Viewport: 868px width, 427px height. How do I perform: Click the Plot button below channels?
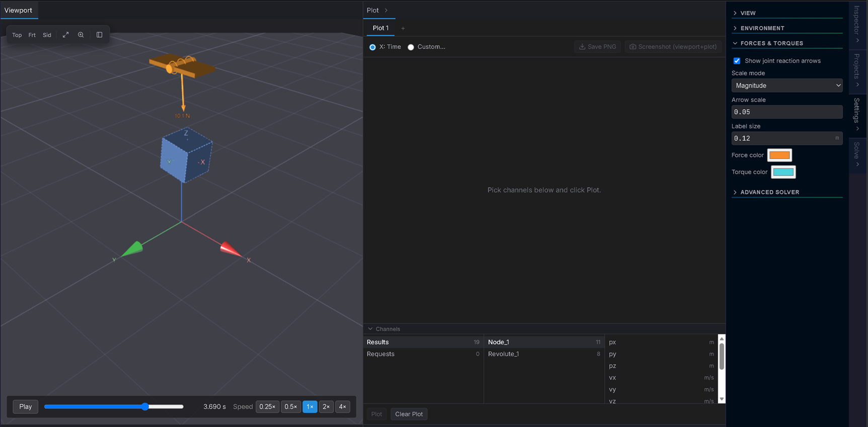point(377,414)
